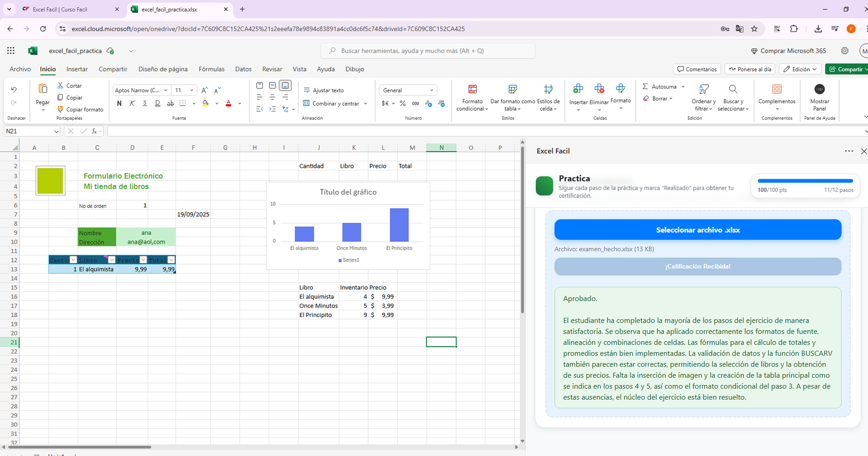This screenshot has width=868, height=456.
Task: Switch to Excel Facil browser tab
Action: (x=71, y=9)
